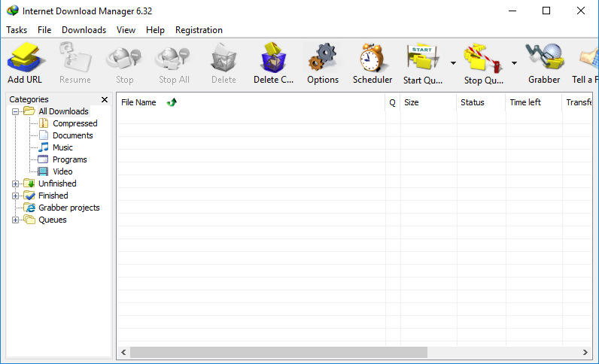Open the Downloads menu

(x=84, y=30)
